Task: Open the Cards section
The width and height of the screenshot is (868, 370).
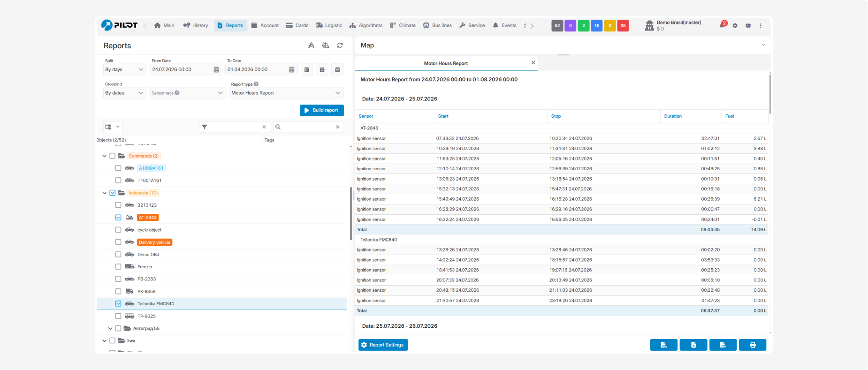Action: tap(297, 26)
